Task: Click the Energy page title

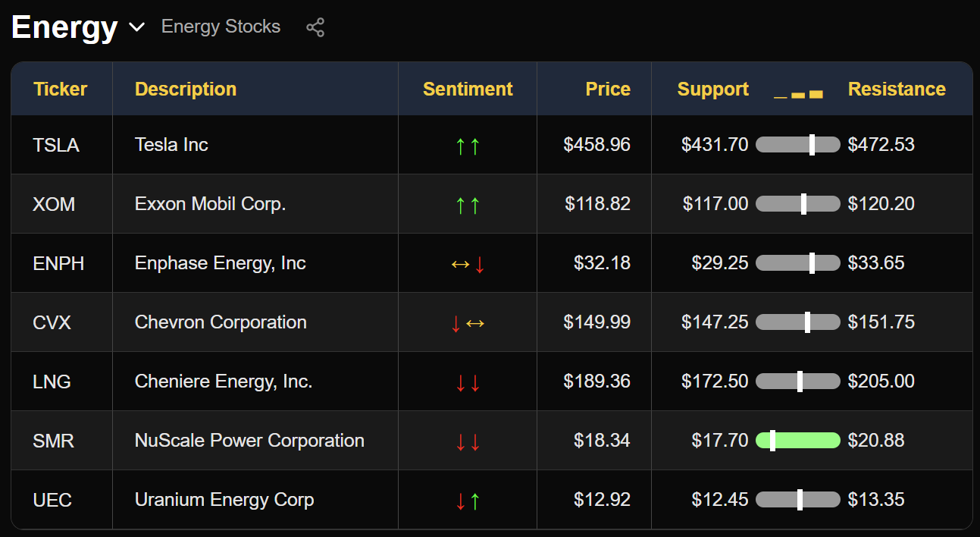Action: (64, 27)
